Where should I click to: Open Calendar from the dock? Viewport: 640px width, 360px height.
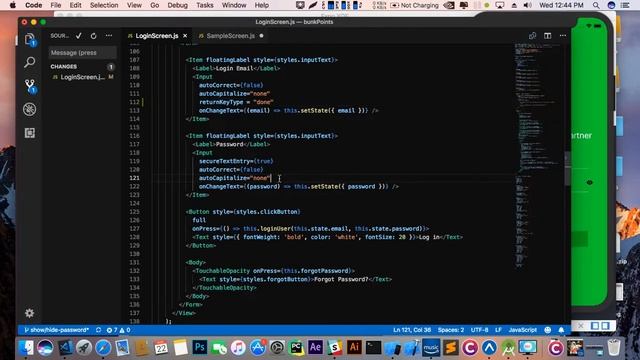[x=161, y=348]
